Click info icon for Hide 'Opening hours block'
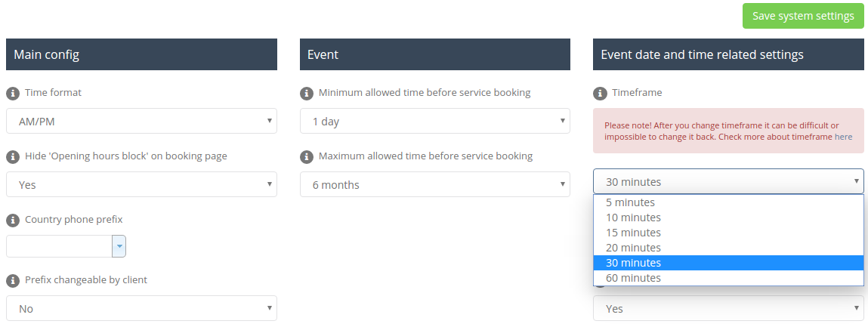 pyautogui.click(x=12, y=157)
